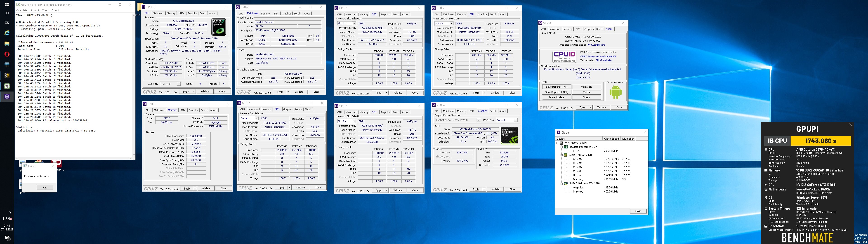Click the Windows logo icon beside OS in BenchMate

(x=766, y=197)
